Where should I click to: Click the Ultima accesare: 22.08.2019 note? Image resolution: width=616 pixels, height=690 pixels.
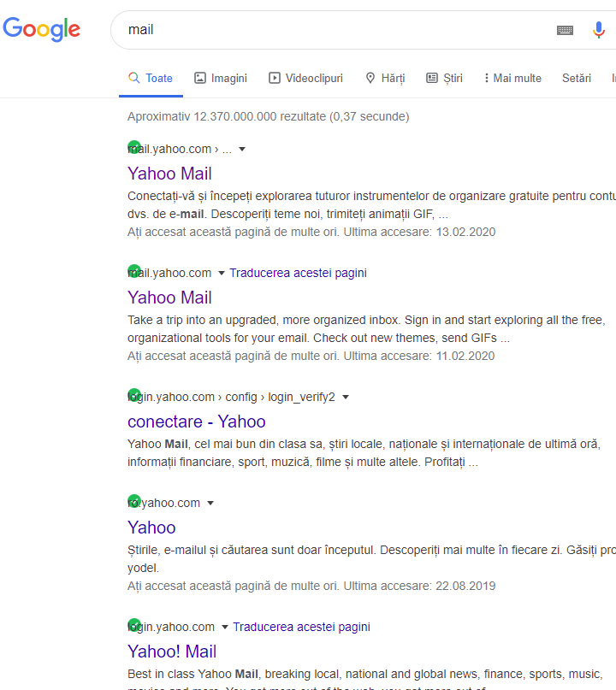(419, 587)
